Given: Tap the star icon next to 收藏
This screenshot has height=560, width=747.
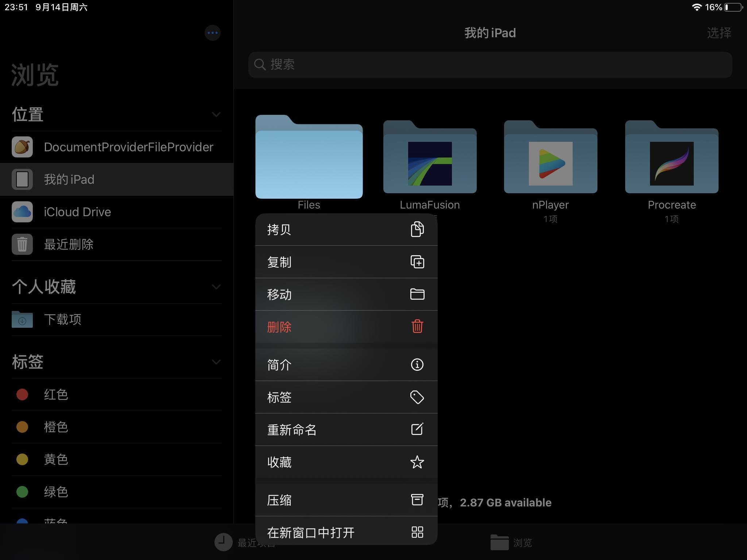Looking at the screenshot, I should click(417, 462).
